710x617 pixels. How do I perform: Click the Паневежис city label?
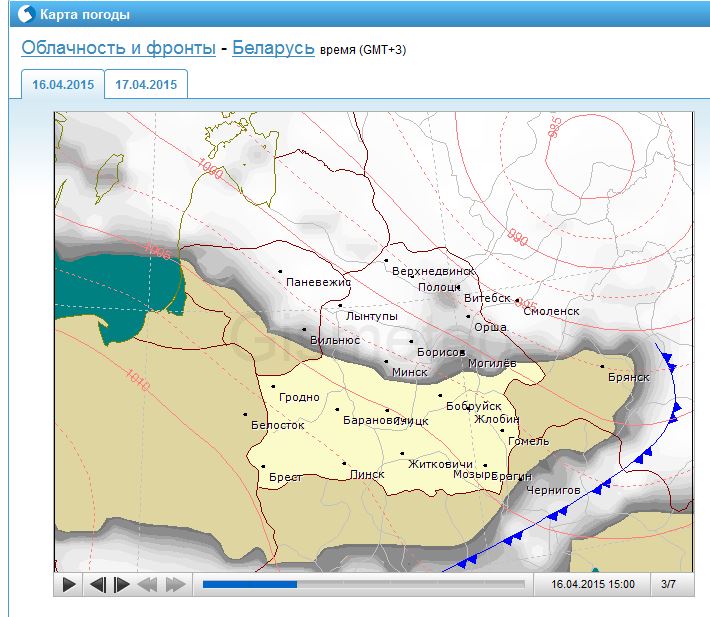[318, 282]
